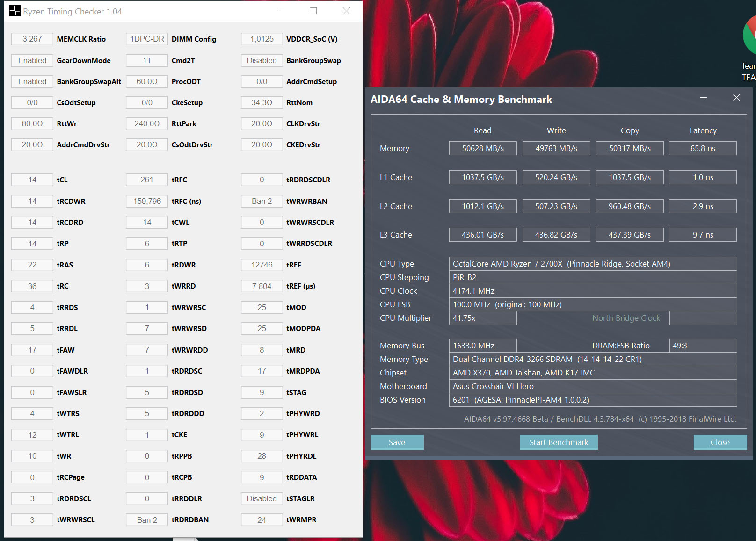Click the tRAS value 22

pos(32,265)
